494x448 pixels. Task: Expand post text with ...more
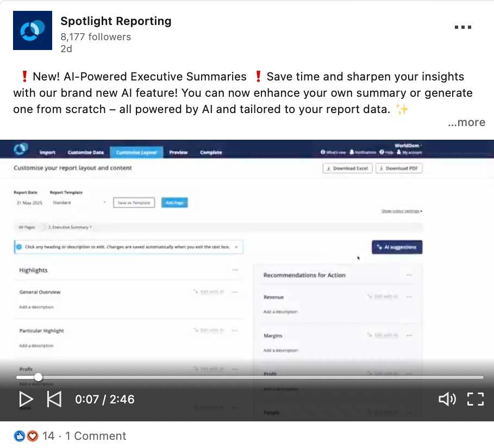(x=467, y=122)
